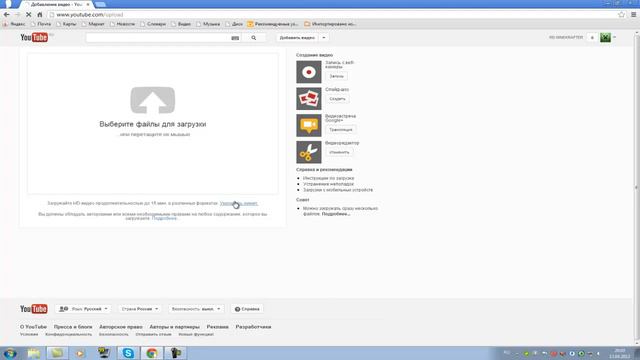Bookmark this page with the star icon

[621, 15]
